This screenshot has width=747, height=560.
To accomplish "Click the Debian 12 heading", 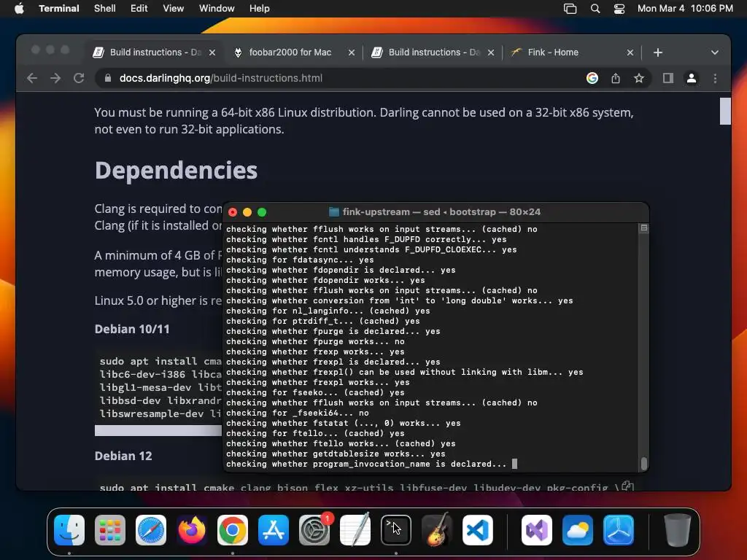I will [x=123, y=456].
